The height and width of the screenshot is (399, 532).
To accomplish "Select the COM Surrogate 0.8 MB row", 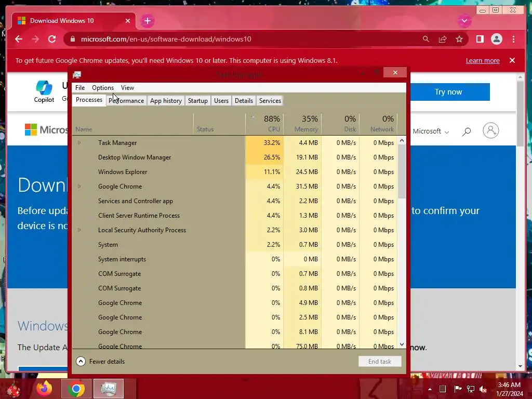I will [234, 288].
